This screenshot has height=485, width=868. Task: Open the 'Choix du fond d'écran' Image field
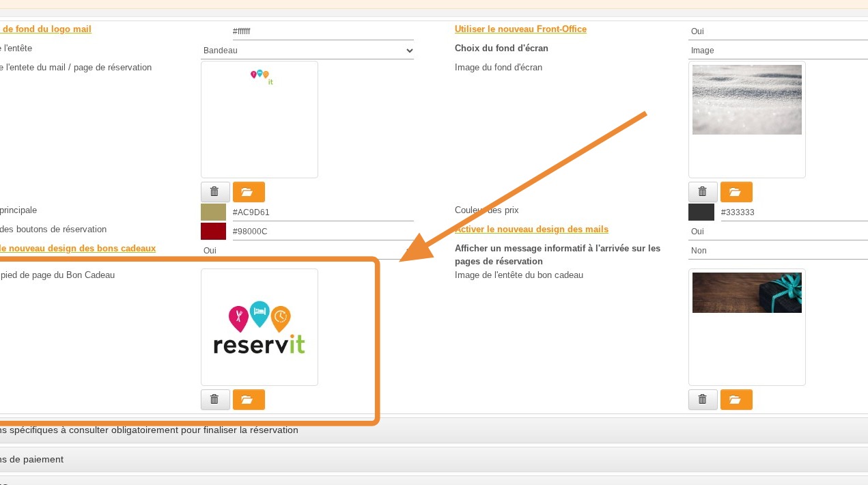click(x=778, y=51)
